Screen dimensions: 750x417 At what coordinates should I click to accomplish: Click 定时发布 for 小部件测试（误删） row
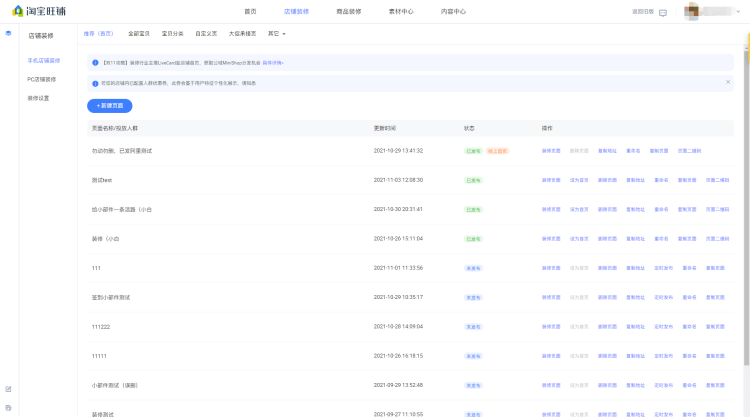(x=664, y=385)
